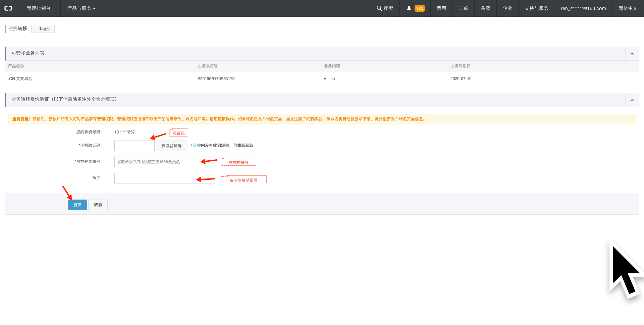
Task: Open the 工单 menu
Action: click(463, 8)
